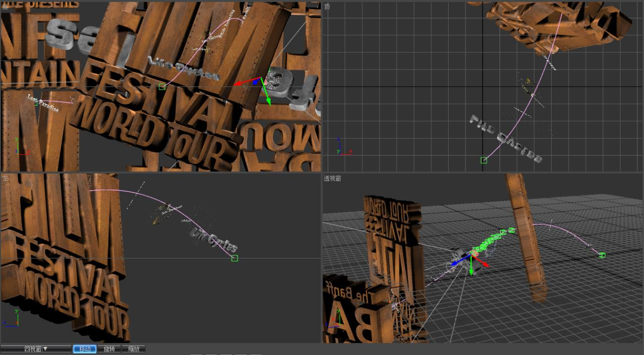644x355 pixels.
Task: Select the "Life Cycles" text object in the top viewport
Action: click(506, 139)
